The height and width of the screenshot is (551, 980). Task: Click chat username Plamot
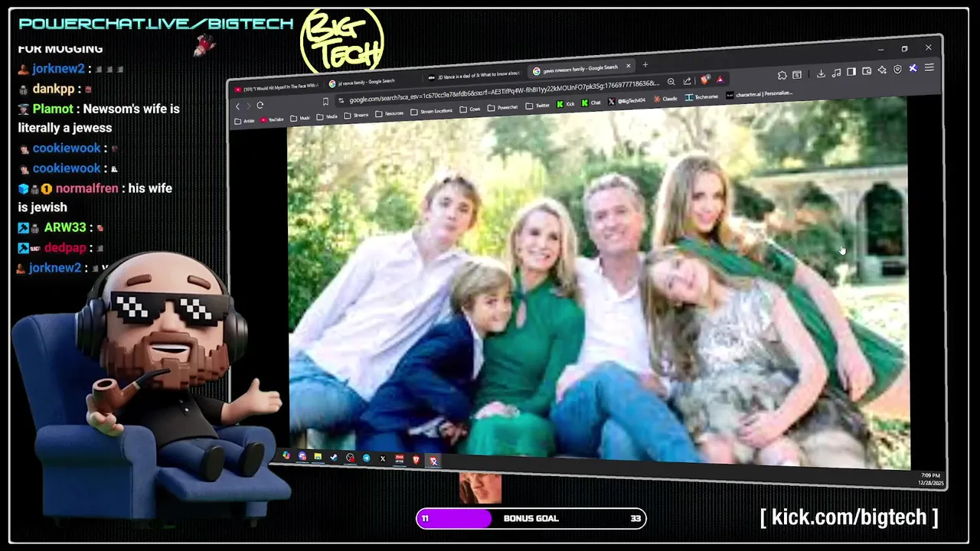(54, 109)
